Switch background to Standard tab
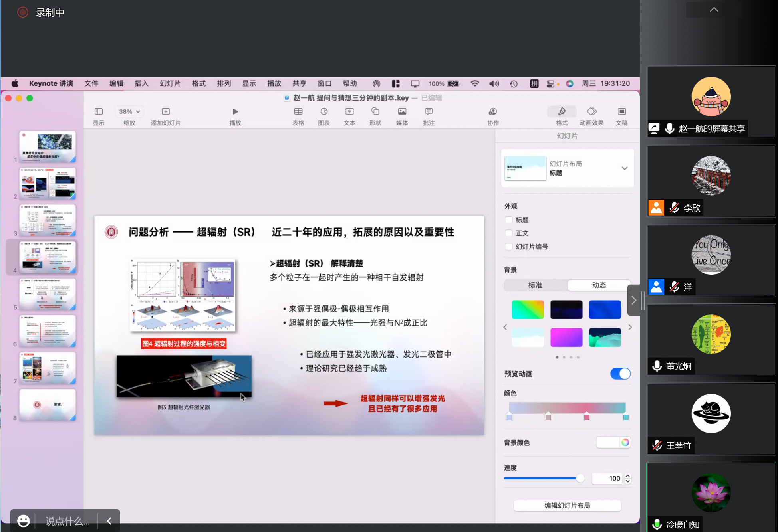The image size is (778, 532). coord(535,285)
